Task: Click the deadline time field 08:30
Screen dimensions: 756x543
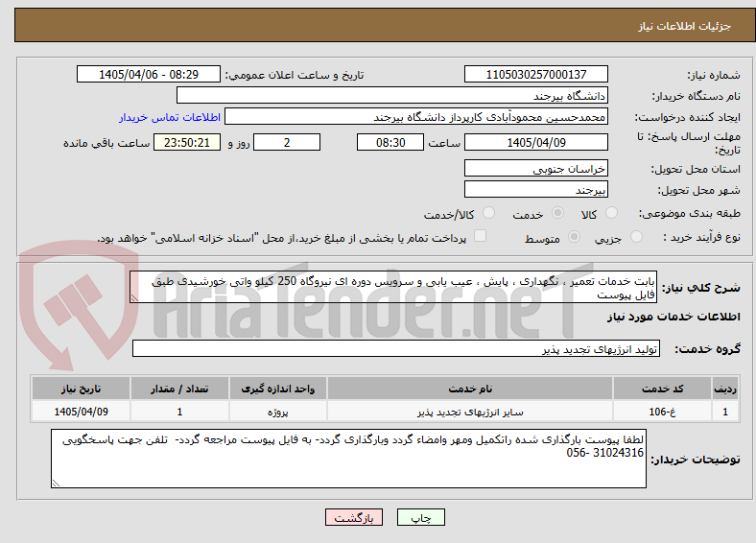Action: pos(390,142)
